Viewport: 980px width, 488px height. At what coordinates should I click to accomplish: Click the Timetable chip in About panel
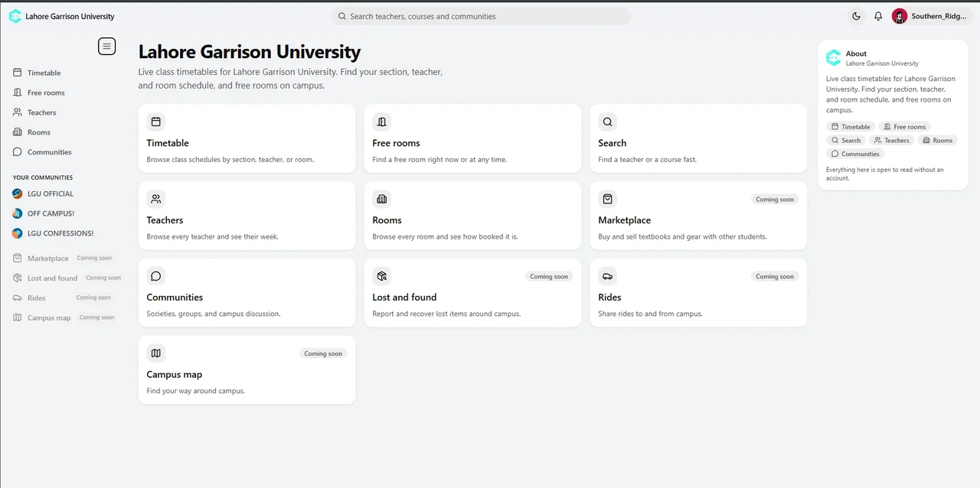[x=851, y=127]
